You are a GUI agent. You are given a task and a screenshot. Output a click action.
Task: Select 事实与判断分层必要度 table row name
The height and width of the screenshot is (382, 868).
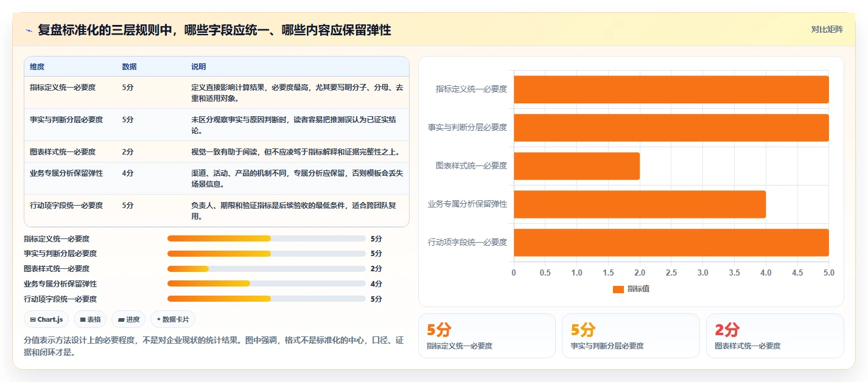[66, 120]
